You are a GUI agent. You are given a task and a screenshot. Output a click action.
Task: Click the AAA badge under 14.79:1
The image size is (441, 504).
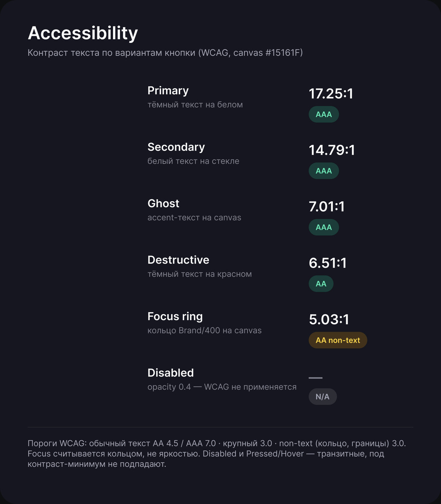[x=324, y=171]
